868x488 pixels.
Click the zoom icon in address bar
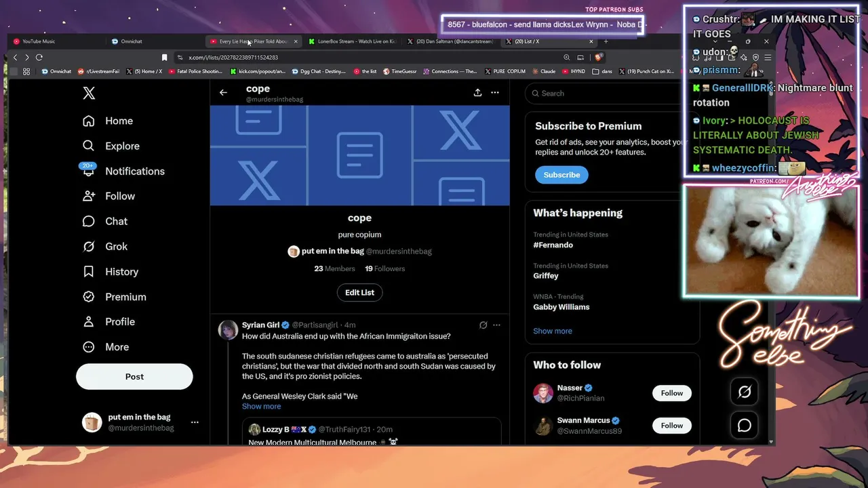tap(567, 58)
